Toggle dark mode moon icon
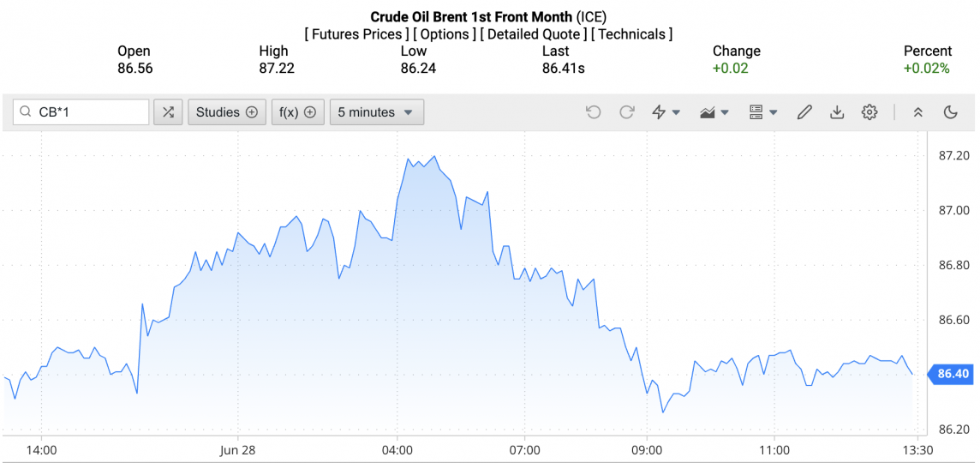Image resolution: width=980 pixels, height=463 pixels. coord(950,112)
